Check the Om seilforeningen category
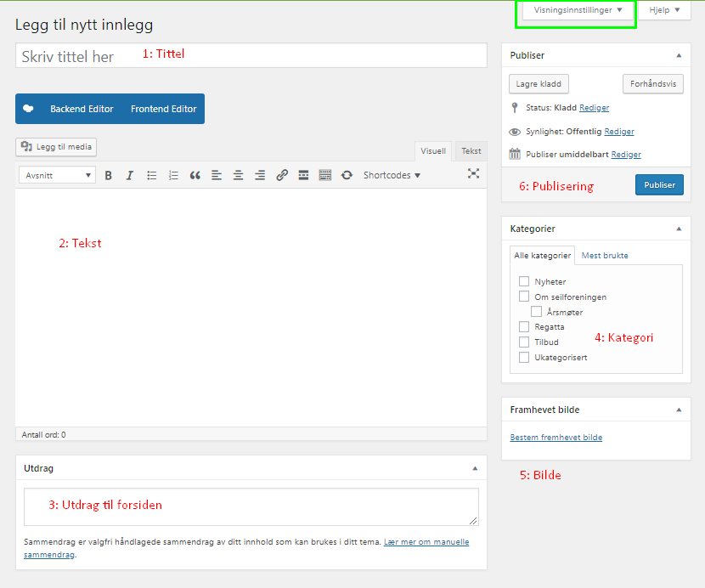This screenshot has width=705, height=588. coord(524,296)
